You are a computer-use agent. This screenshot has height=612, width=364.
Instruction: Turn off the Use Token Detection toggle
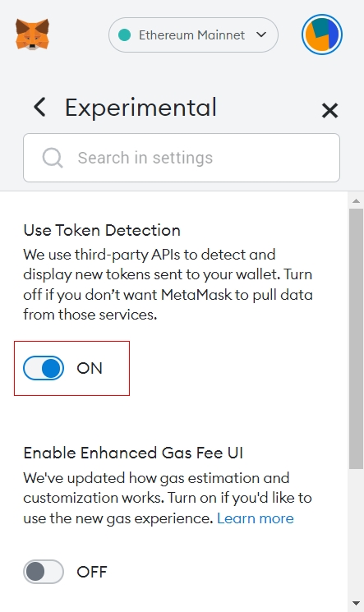click(44, 368)
